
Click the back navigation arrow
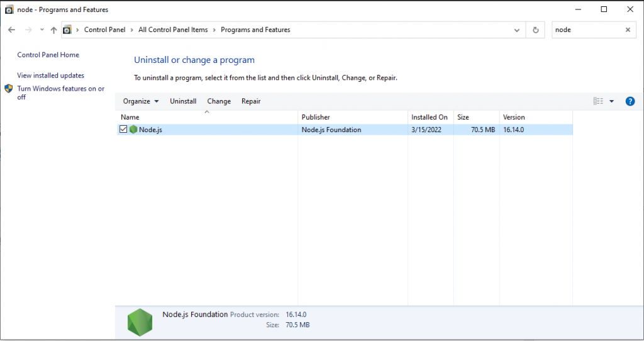coord(11,30)
